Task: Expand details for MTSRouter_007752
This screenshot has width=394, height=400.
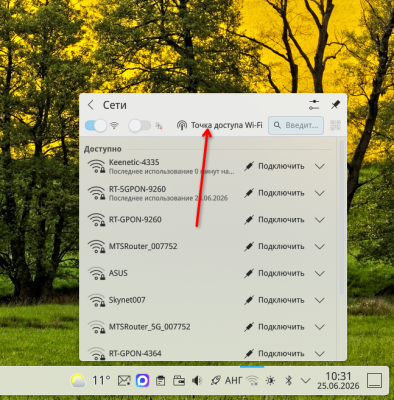Action: pyautogui.click(x=320, y=246)
